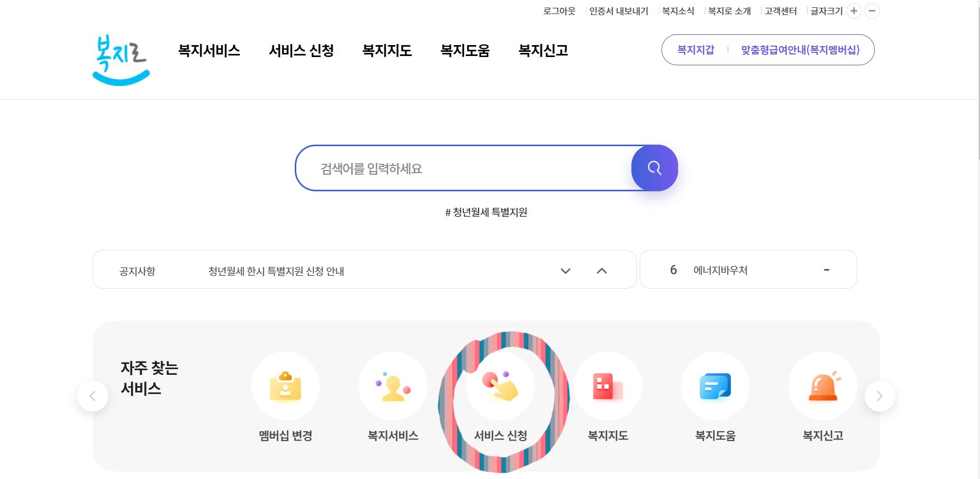Click the 복지도움 shortcut label
The image size is (980, 479).
[715, 435]
